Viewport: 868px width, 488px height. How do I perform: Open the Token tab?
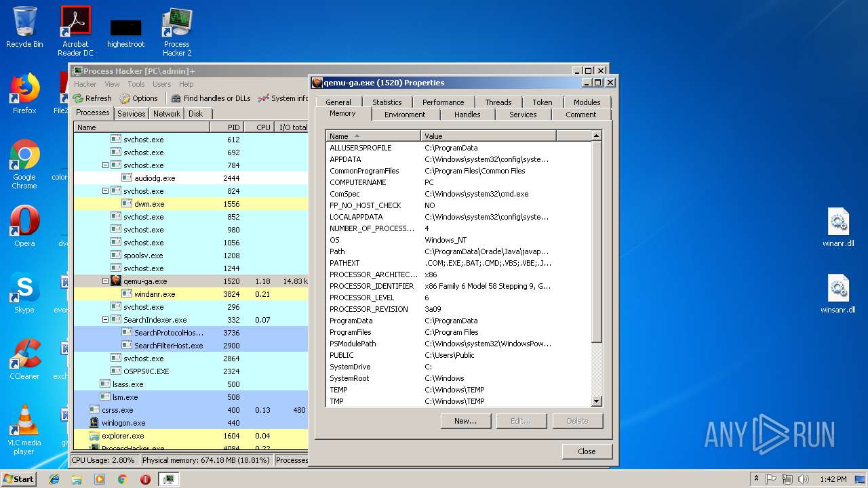point(542,102)
